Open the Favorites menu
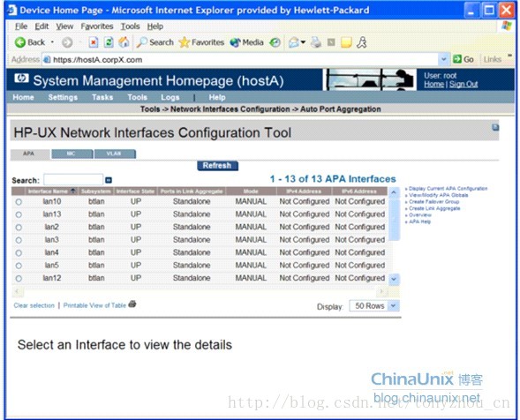This screenshot has width=520, height=420. pos(97,26)
